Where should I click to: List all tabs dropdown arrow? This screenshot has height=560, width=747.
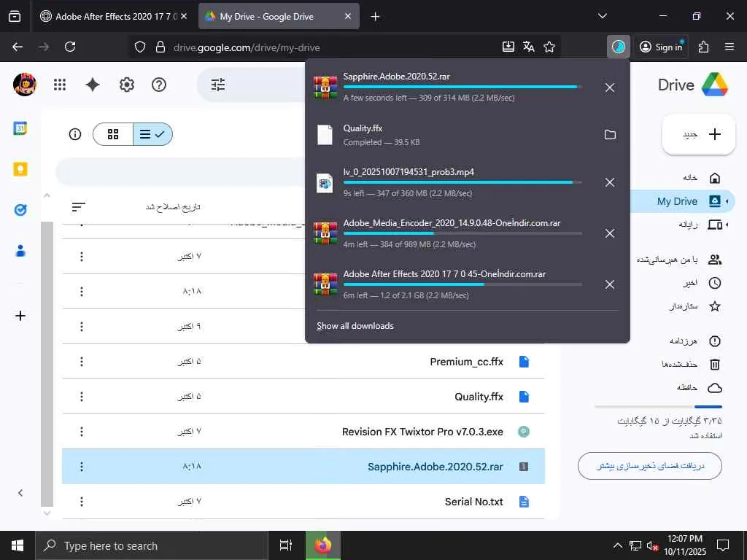[x=602, y=16]
